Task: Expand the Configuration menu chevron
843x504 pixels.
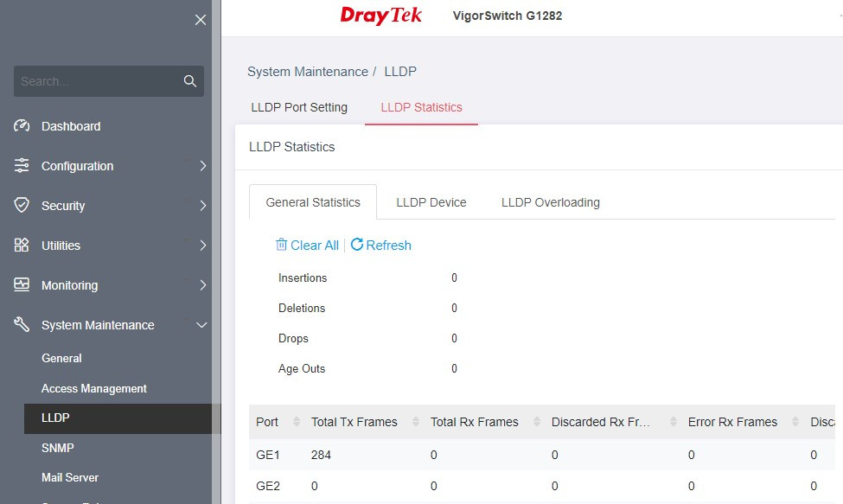Action: [x=202, y=165]
